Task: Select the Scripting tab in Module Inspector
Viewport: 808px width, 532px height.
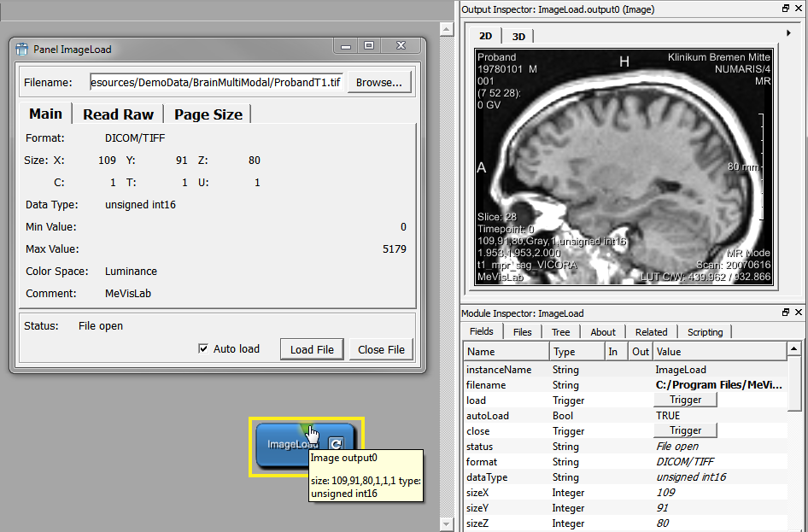Action: click(x=705, y=332)
